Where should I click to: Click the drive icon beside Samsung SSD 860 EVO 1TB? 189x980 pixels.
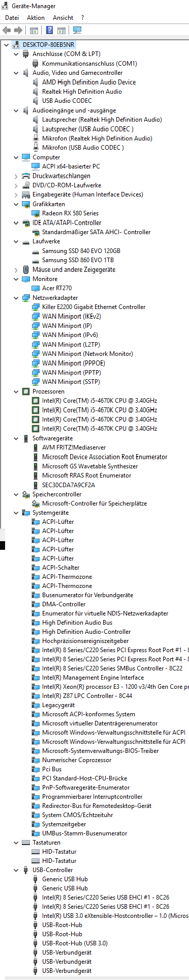point(36,260)
